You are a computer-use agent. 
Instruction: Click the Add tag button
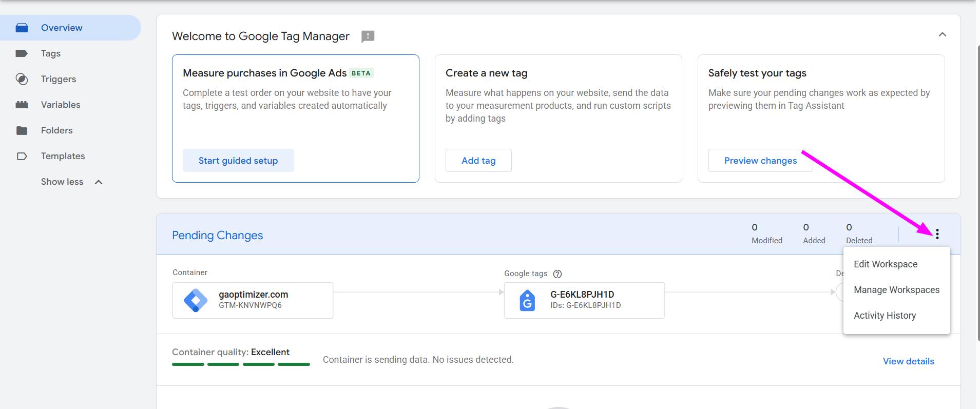478,161
